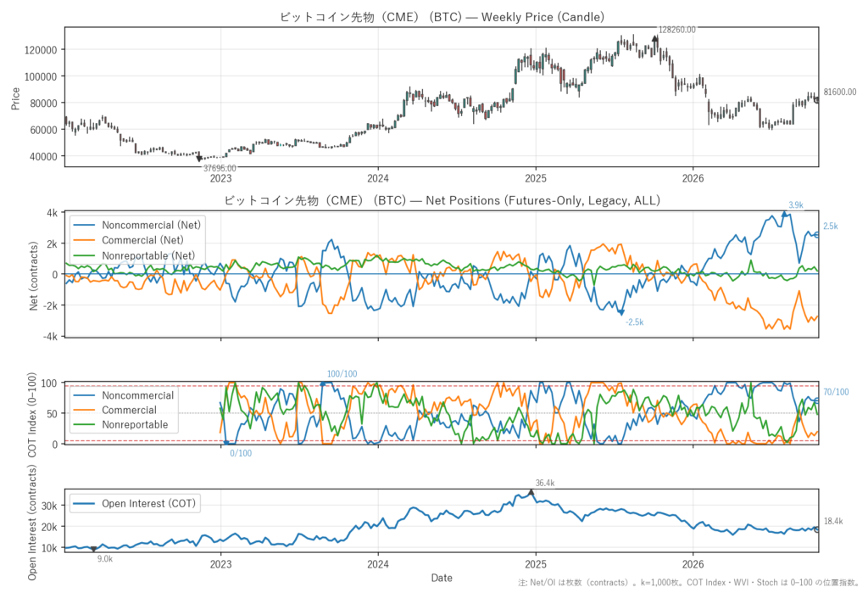The image size is (868, 593).
Task: Click the green Nonreportable (Net) legend line
Action: point(84,255)
